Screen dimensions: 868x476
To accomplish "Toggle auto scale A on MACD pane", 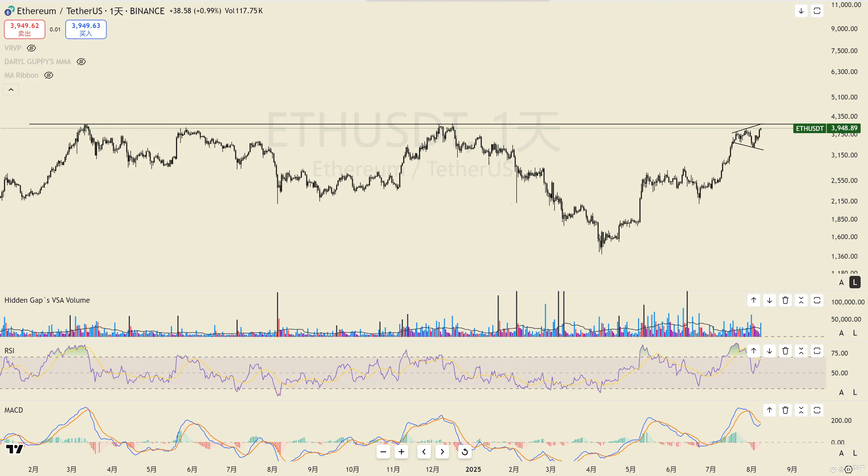I will 841,453.
